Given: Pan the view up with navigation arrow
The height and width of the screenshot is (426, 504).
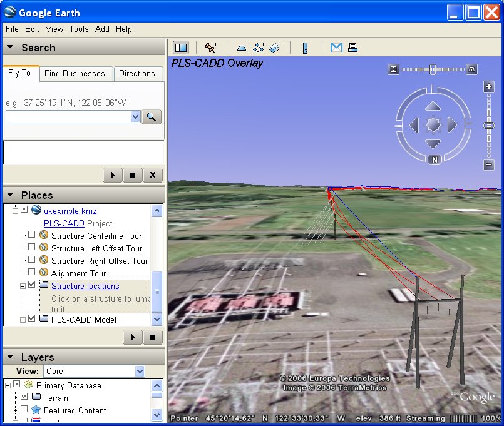Looking at the screenshot, I should tap(433, 106).
